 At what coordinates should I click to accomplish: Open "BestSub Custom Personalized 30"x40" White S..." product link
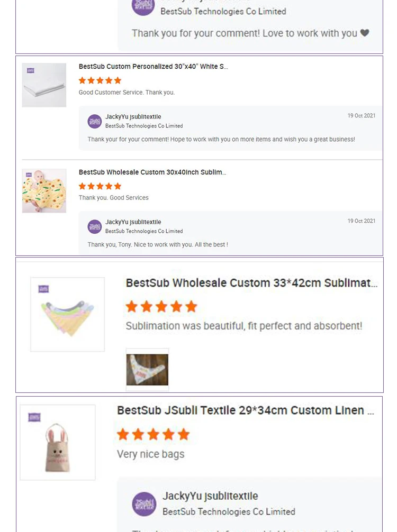(153, 67)
